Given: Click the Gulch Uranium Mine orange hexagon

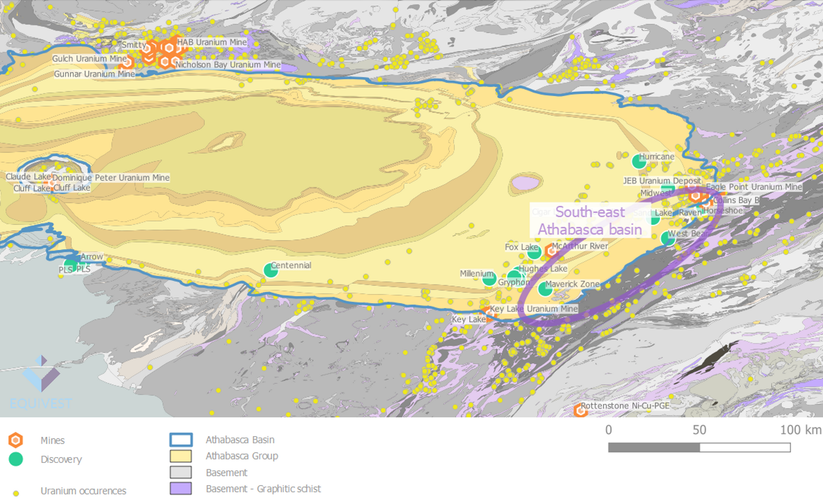Looking at the screenshot, I should pos(127,62).
